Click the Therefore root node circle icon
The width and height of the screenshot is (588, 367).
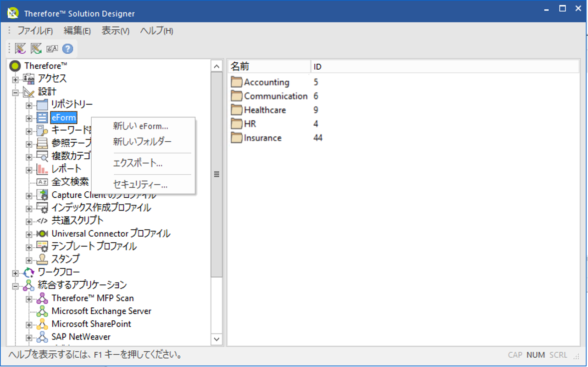coord(15,66)
